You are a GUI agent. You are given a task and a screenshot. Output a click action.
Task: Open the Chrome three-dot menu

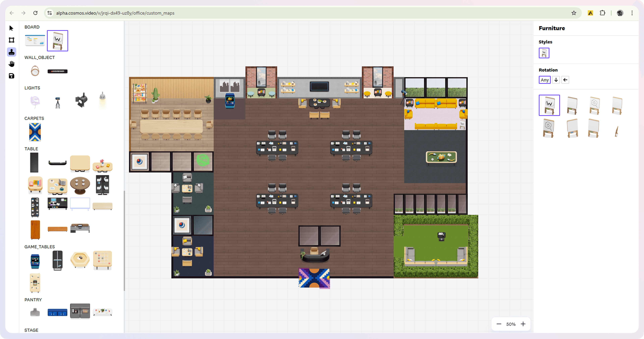[x=632, y=13]
